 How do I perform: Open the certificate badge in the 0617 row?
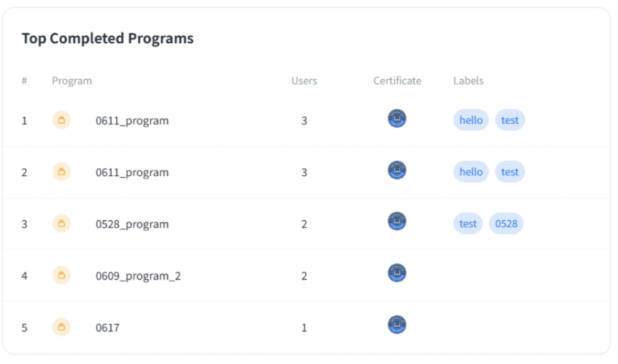(397, 325)
